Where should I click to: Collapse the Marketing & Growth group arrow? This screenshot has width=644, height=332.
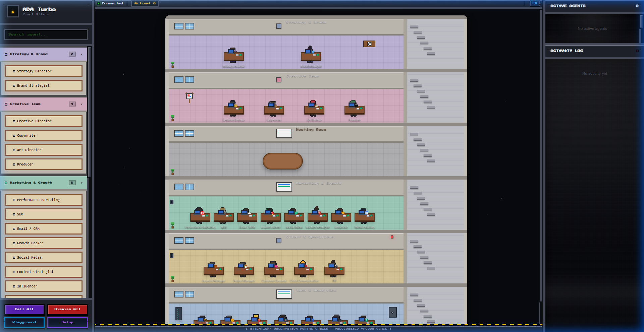click(x=82, y=183)
